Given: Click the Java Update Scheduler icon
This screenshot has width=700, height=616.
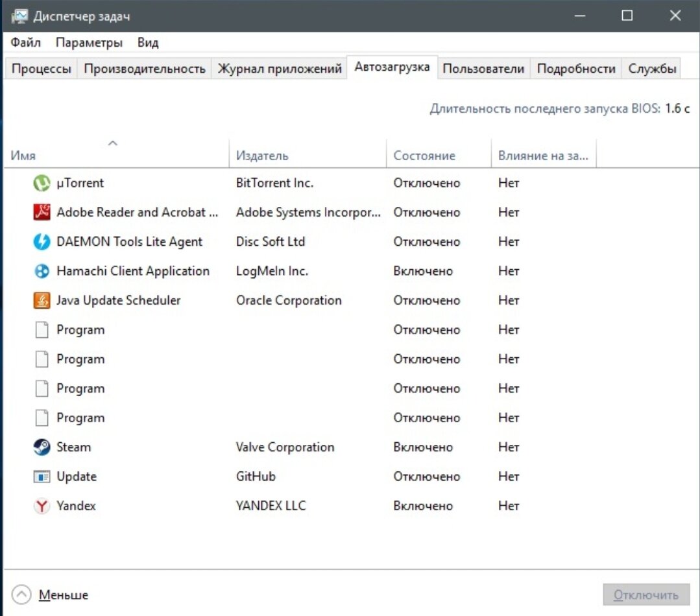Looking at the screenshot, I should pyautogui.click(x=42, y=301).
